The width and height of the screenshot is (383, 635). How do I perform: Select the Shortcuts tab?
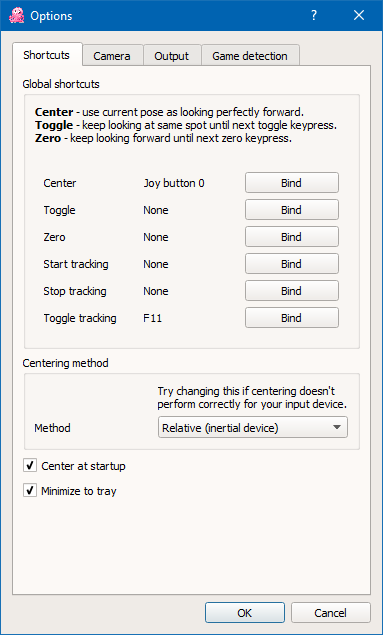click(47, 55)
